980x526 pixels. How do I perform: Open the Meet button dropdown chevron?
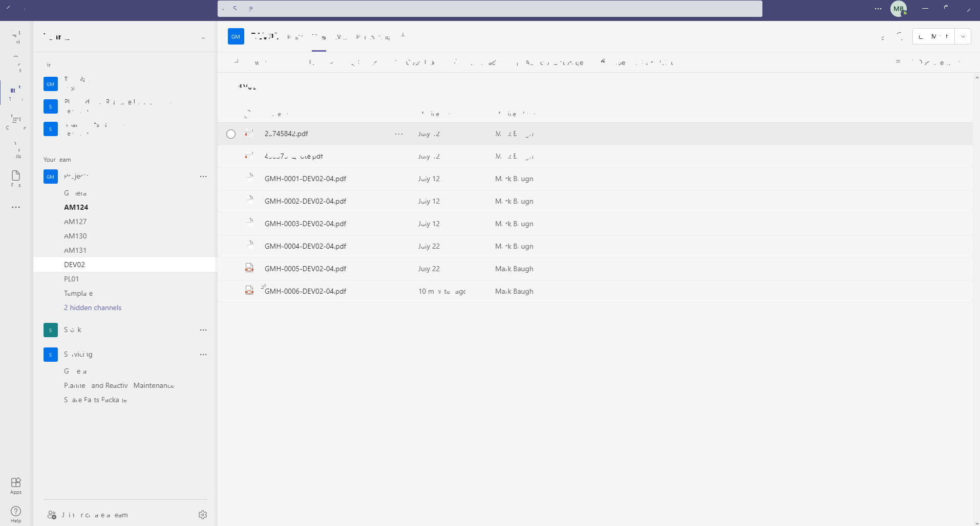point(963,36)
